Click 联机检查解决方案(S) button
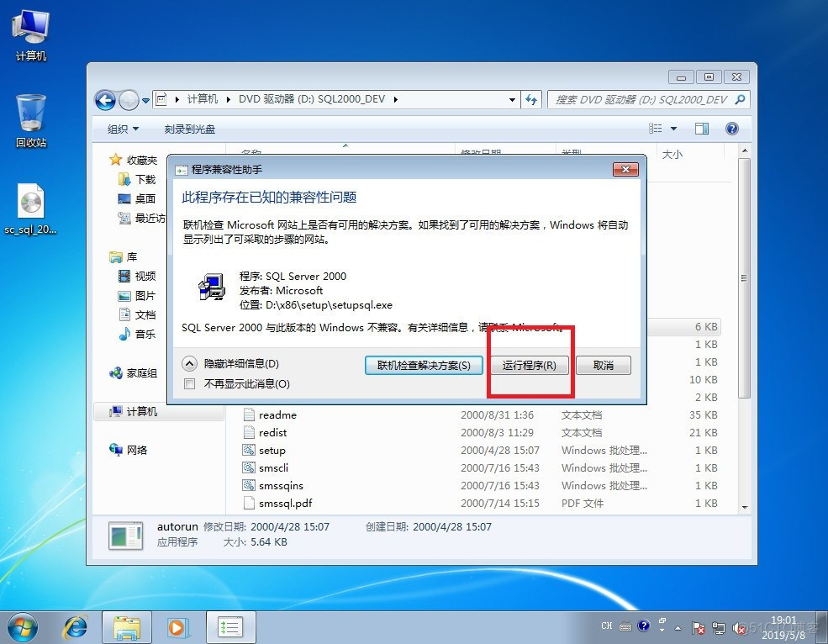828x644 pixels. pos(424,365)
